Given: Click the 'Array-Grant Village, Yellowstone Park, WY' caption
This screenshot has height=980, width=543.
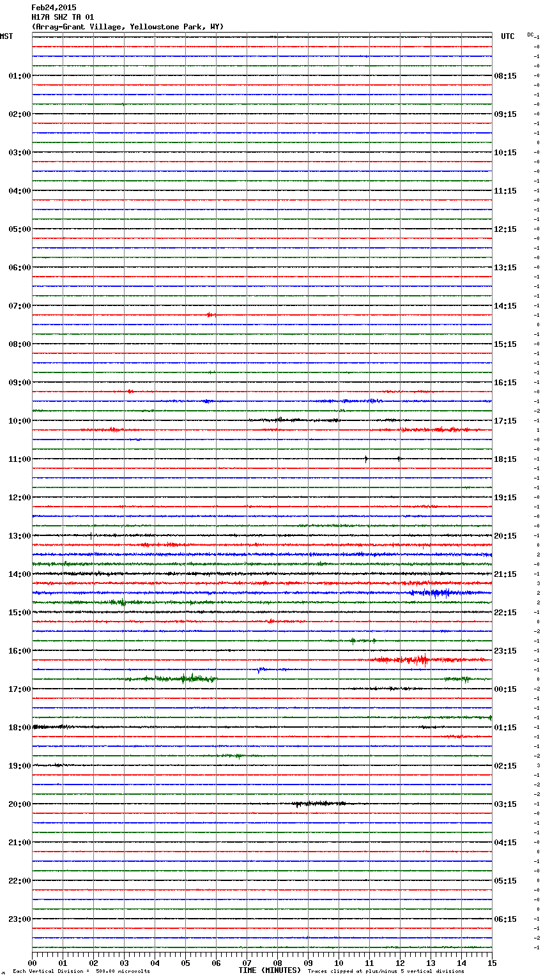Looking at the screenshot, I should click(128, 27).
